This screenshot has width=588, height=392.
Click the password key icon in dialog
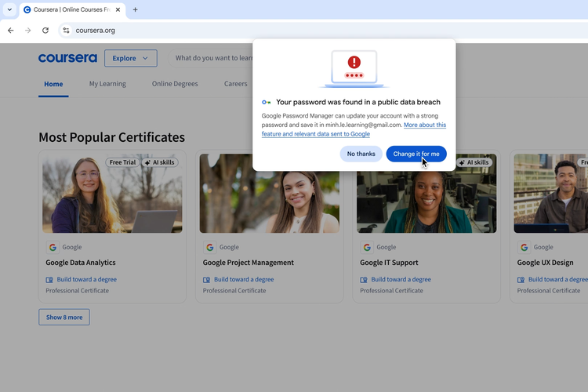point(267,102)
